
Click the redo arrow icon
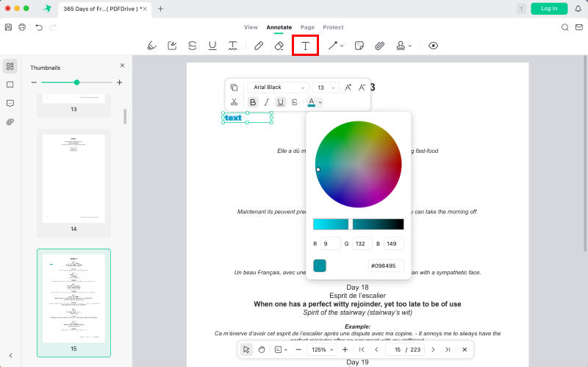(x=53, y=27)
